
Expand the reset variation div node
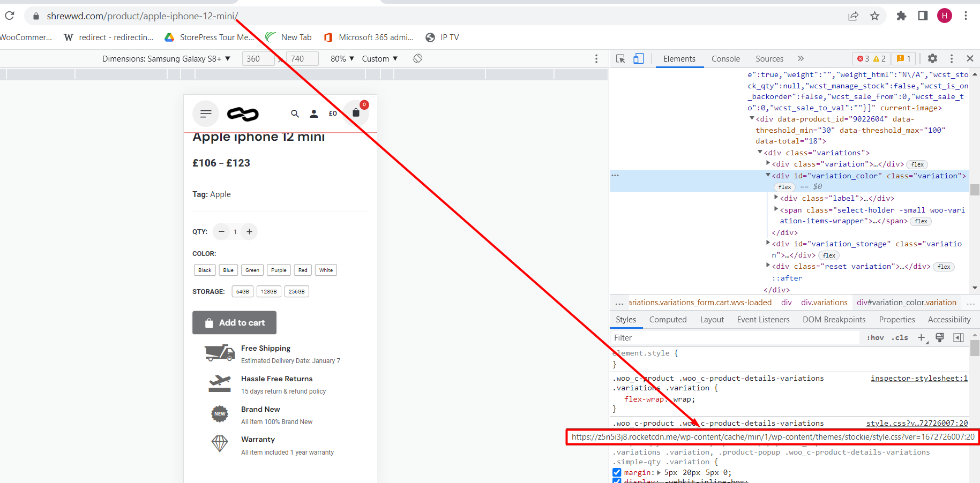pyautogui.click(x=768, y=266)
